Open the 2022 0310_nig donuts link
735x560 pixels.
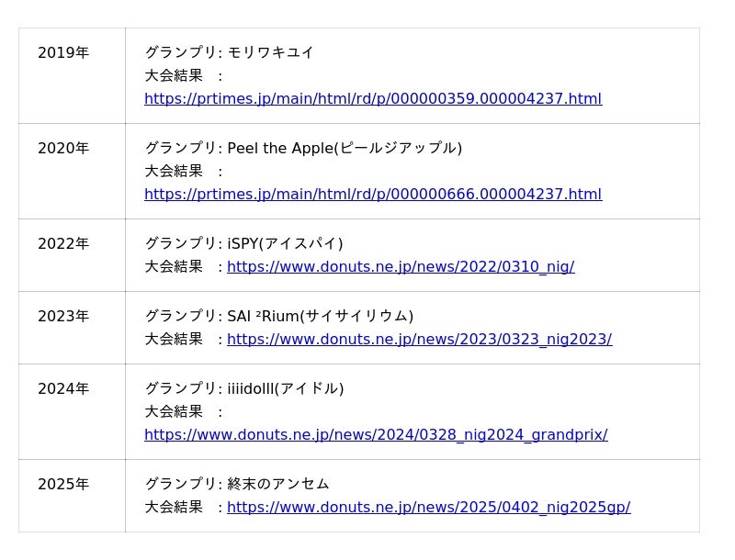(x=401, y=267)
